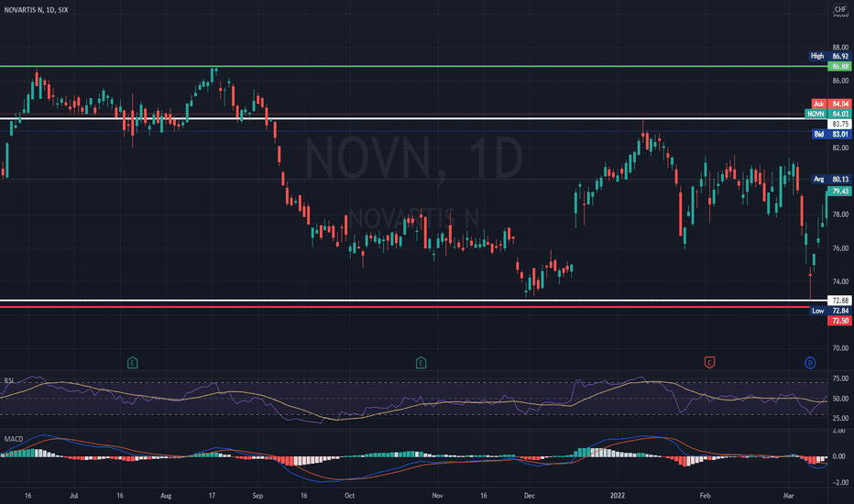
Task: Click the Avg 80.13 price label
Action: (830, 180)
